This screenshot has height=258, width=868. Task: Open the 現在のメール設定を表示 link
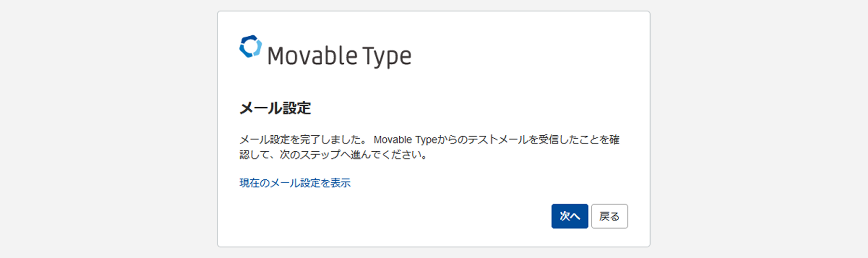[295, 183]
